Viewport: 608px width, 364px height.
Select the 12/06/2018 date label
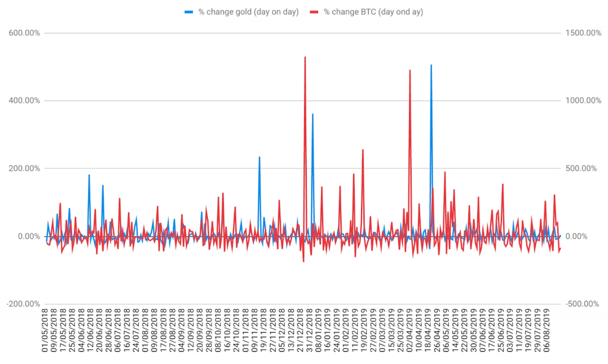tap(90, 330)
